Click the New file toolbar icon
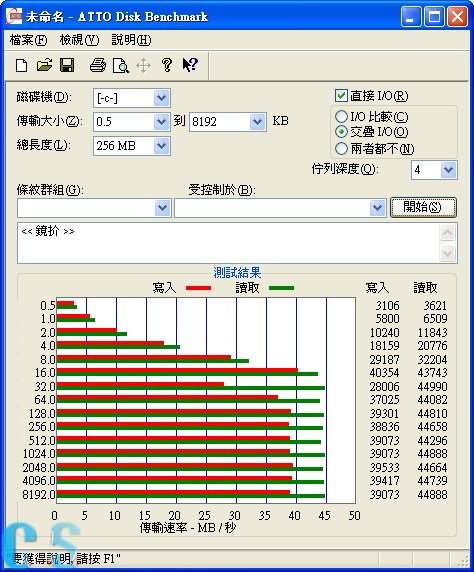The height and width of the screenshot is (572, 474). tap(22, 66)
